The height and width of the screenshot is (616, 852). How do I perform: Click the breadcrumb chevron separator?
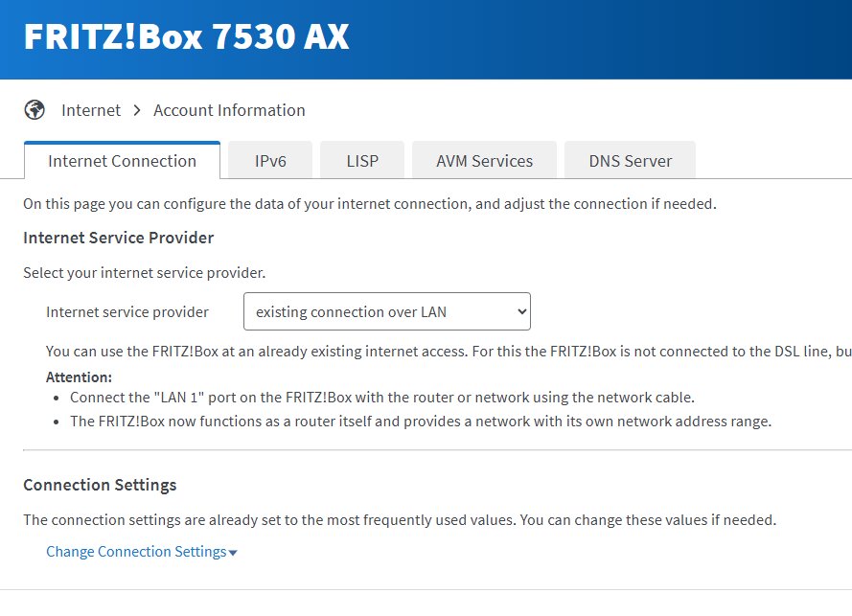(x=135, y=110)
